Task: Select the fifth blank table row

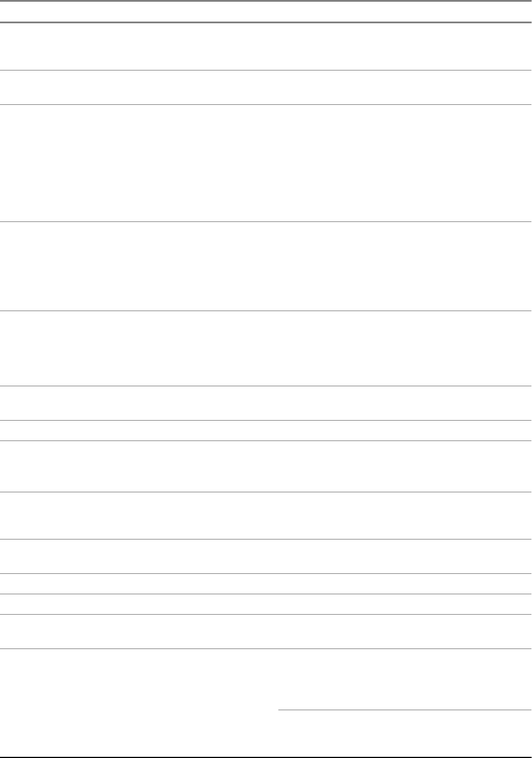Action: point(266,348)
